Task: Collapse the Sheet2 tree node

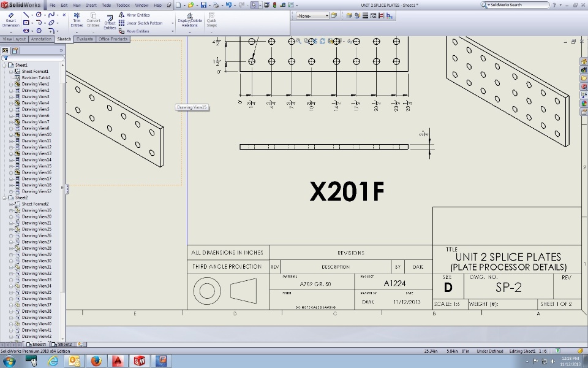Action: click(x=4, y=197)
